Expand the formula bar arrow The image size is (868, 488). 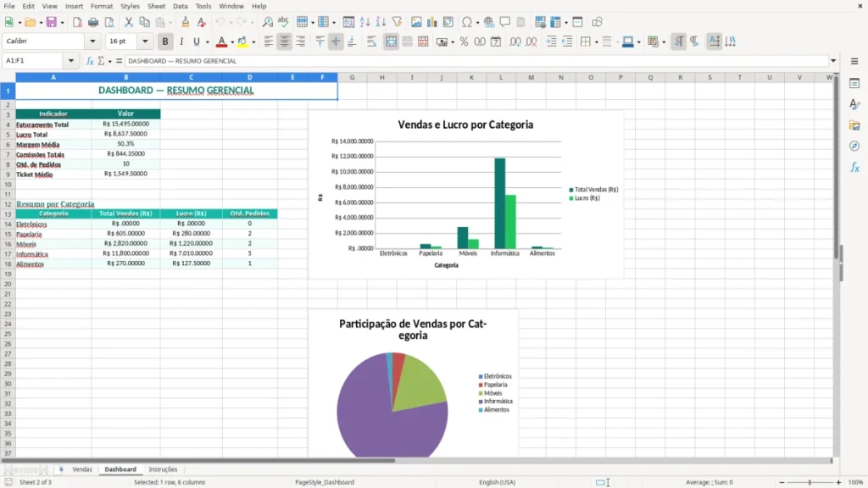point(833,61)
